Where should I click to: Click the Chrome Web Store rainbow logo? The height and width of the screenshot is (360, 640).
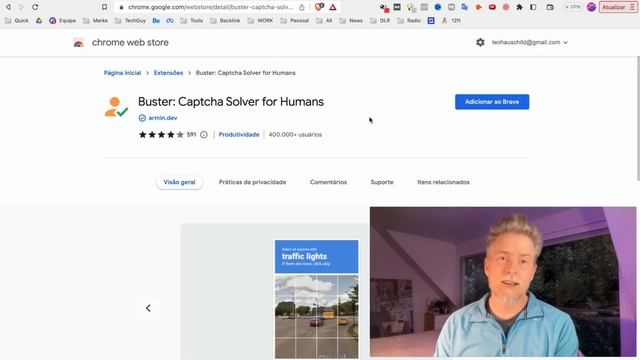(x=78, y=42)
